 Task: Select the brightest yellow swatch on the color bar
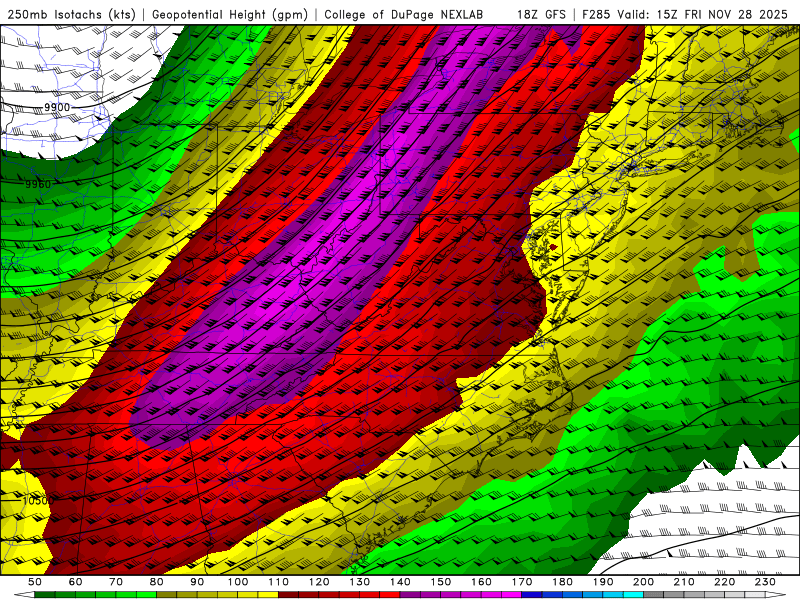[268, 594]
